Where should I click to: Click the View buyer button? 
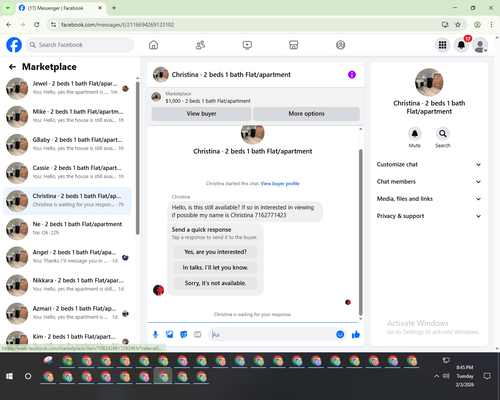[201, 114]
